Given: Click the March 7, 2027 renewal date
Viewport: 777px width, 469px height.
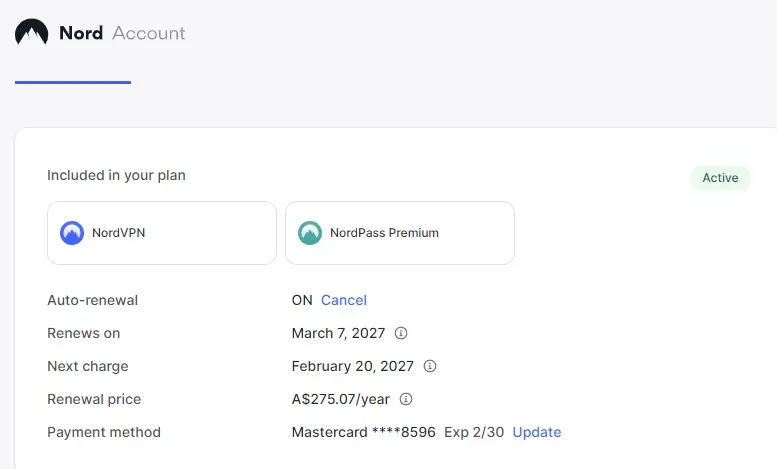Looking at the screenshot, I should click(x=338, y=333).
